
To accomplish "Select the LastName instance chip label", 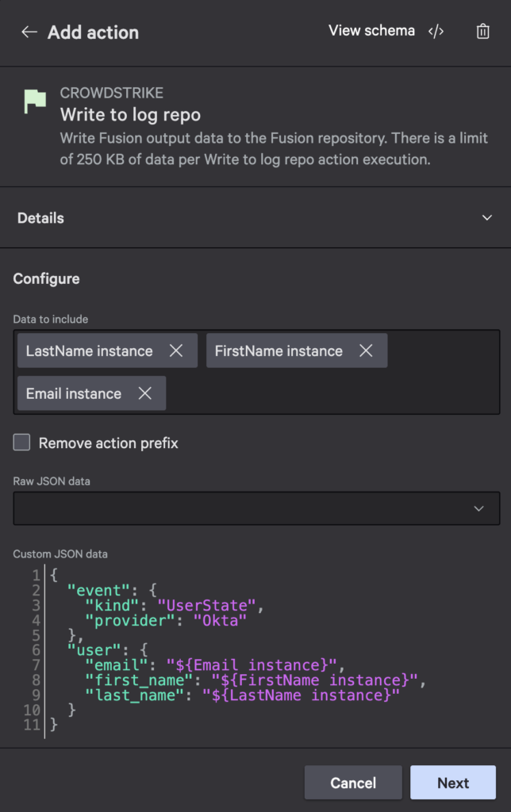I will [89, 351].
